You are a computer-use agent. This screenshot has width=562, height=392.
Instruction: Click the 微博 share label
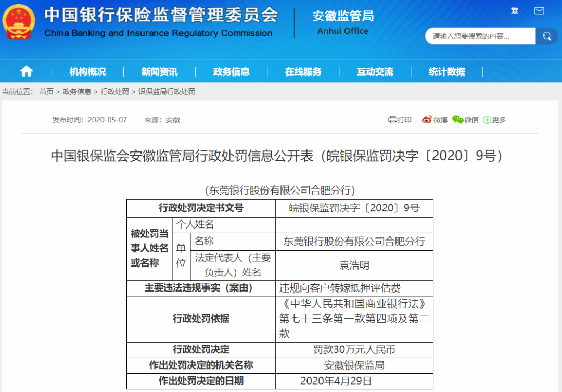(x=440, y=120)
